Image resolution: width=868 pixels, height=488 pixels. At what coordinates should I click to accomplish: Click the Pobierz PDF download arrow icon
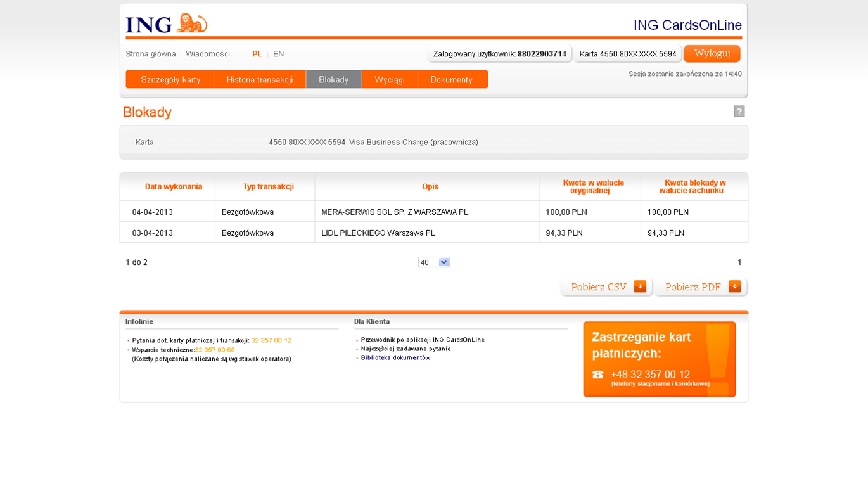click(734, 287)
